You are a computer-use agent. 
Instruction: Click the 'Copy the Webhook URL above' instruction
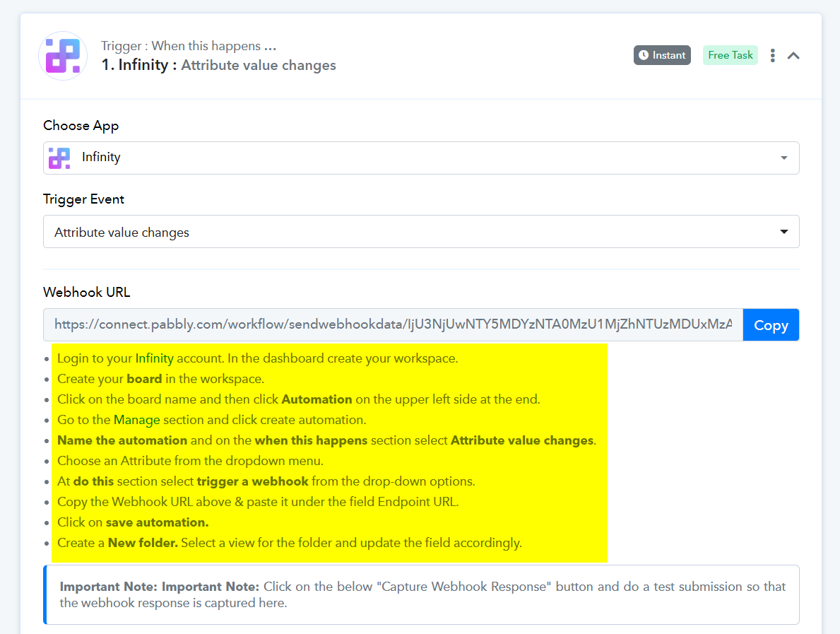(258, 502)
